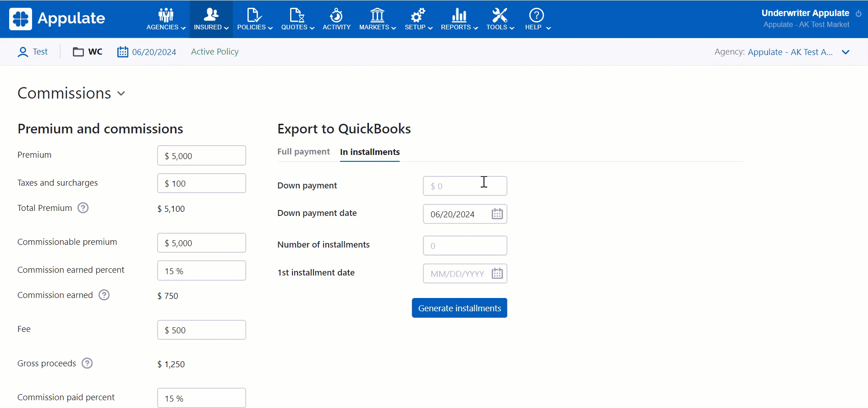Open the Markets menu dropdown
868x408 pixels.
point(377,19)
